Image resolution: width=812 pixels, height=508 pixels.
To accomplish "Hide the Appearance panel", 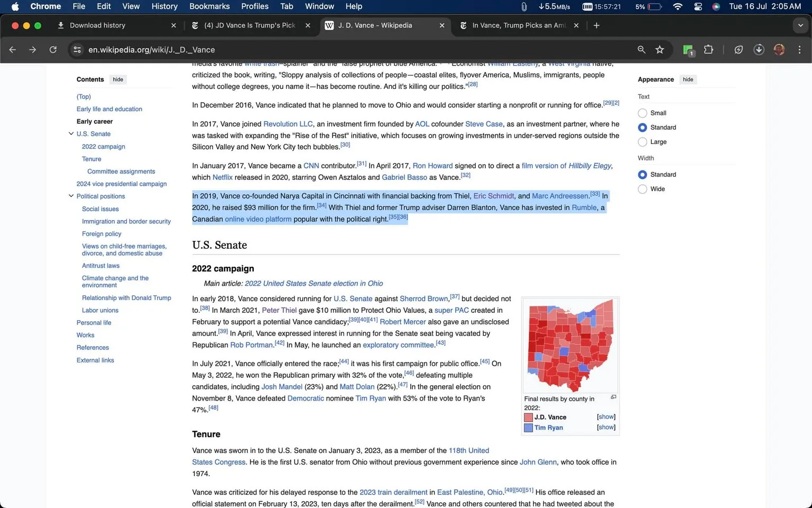I will [x=687, y=79].
